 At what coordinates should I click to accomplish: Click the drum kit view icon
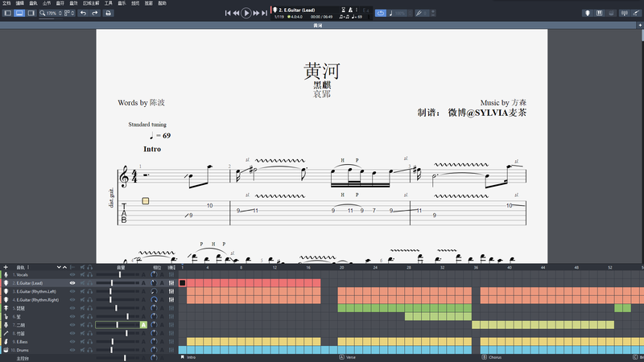click(611, 13)
